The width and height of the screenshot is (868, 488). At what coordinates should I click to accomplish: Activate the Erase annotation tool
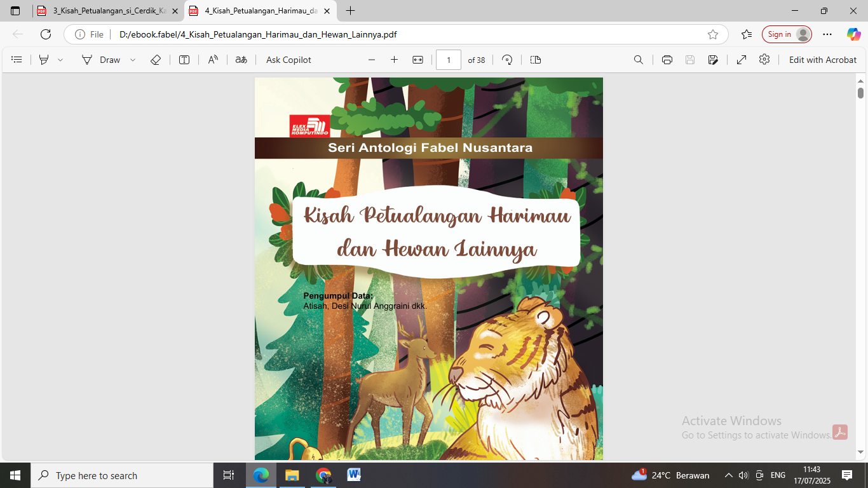(156, 59)
